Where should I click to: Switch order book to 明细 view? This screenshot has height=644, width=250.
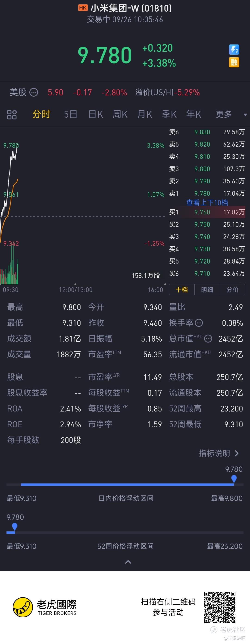(207, 290)
